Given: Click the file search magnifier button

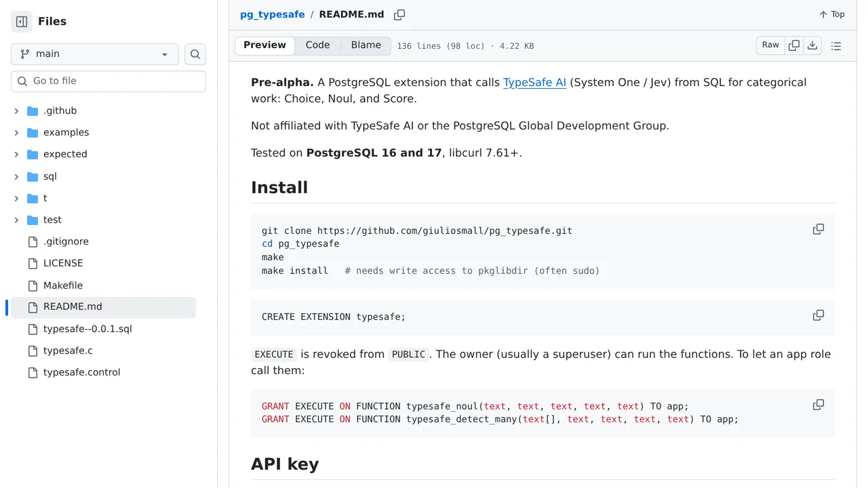Looking at the screenshot, I should [x=195, y=54].
